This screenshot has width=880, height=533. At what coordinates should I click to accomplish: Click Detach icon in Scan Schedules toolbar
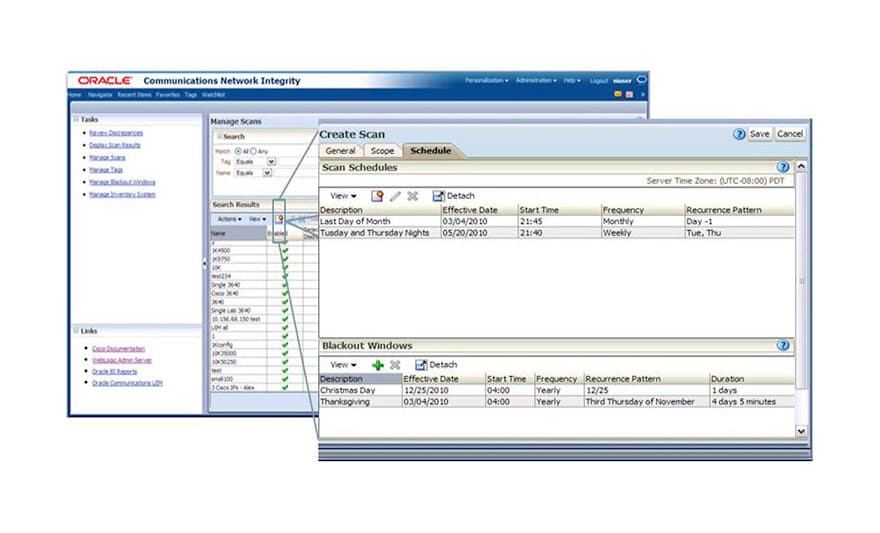pyautogui.click(x=438, y=196)
